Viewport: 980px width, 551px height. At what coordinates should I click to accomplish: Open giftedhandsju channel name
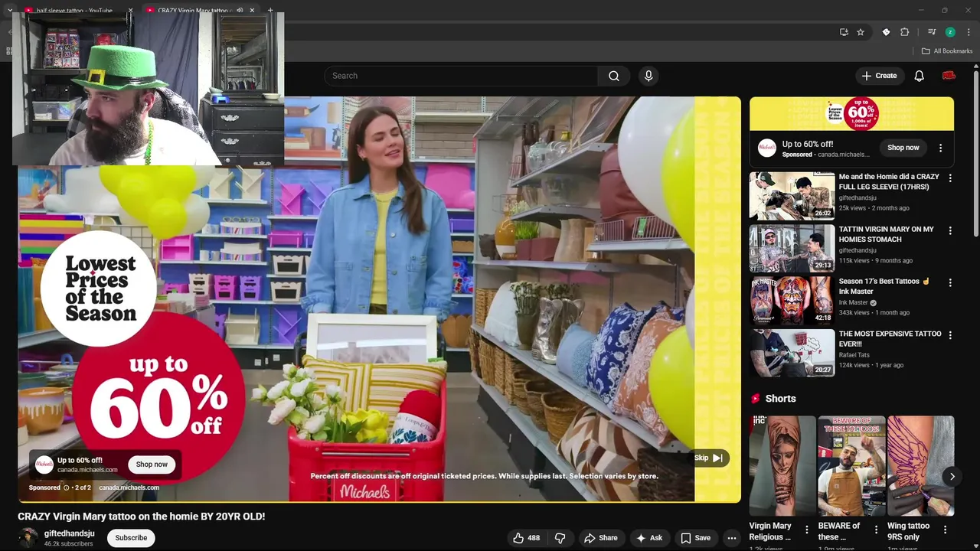pyautogui.click(x=70, y=533)
